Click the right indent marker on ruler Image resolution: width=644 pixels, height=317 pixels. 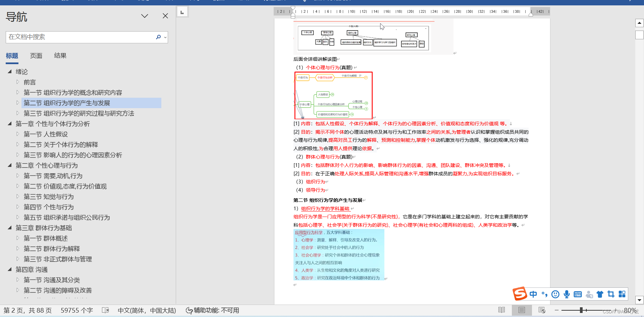(531, 14)
